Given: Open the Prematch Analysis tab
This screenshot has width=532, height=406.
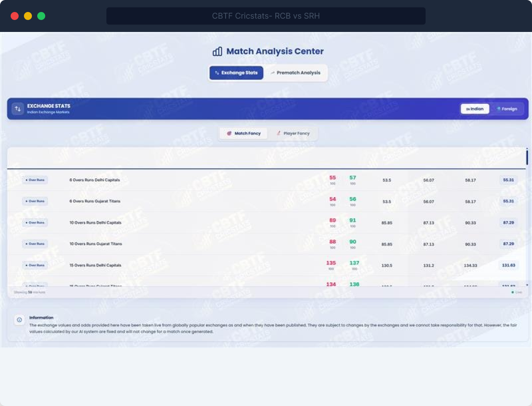Looking at the screenshot, I should [295, 73].
